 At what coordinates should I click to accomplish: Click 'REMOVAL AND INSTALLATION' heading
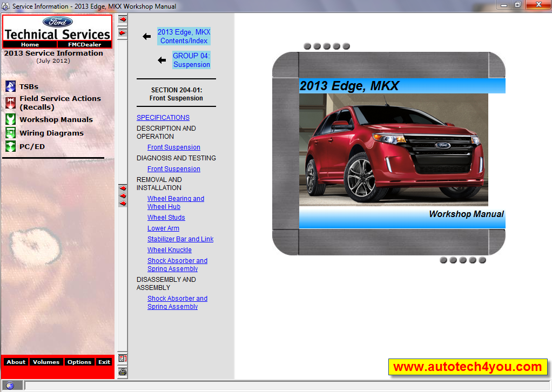pyautogui.click(x=159, y=184)
